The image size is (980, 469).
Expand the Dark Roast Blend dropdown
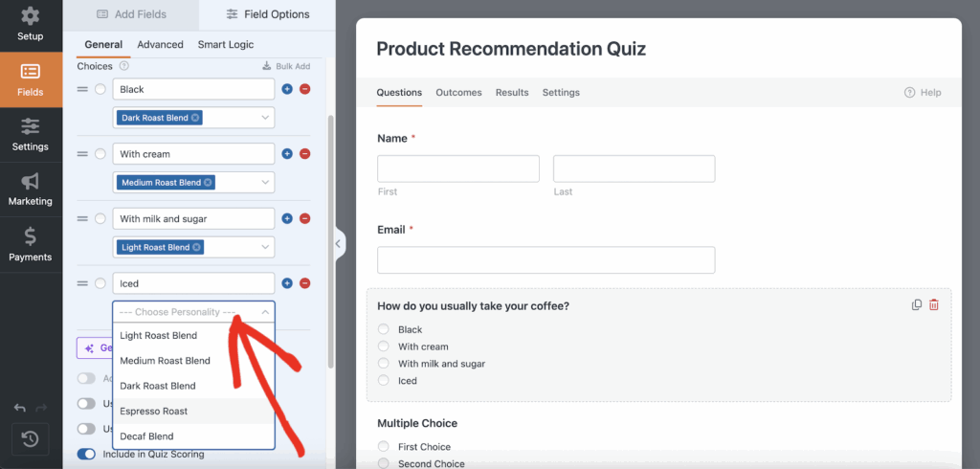coord(265,118)
